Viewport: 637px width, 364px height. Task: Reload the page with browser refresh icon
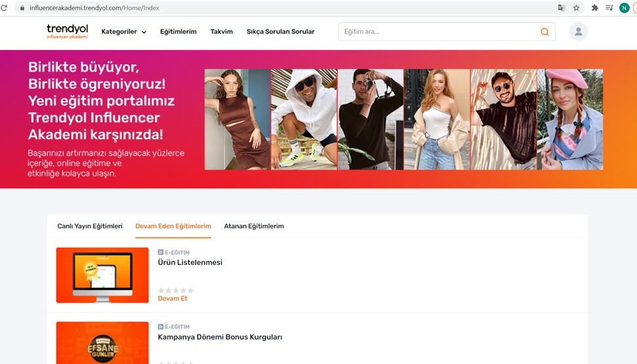click(x=4, y=8)
